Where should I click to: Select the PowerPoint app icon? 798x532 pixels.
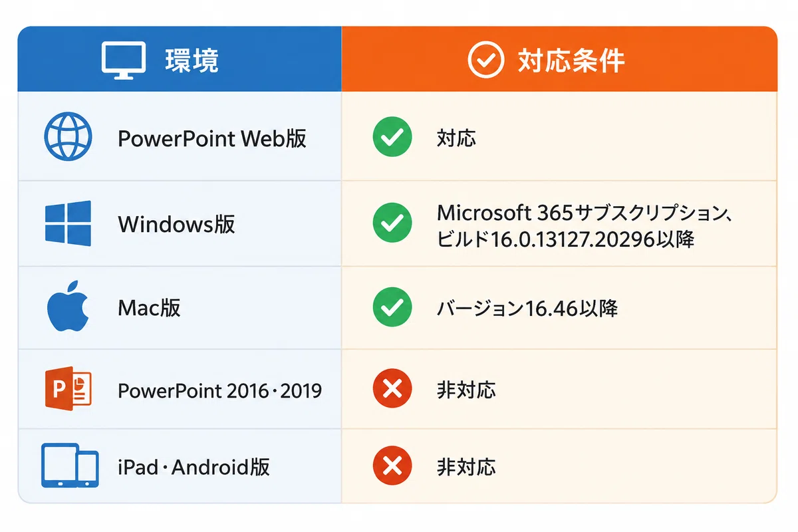(x=68, y=388)
